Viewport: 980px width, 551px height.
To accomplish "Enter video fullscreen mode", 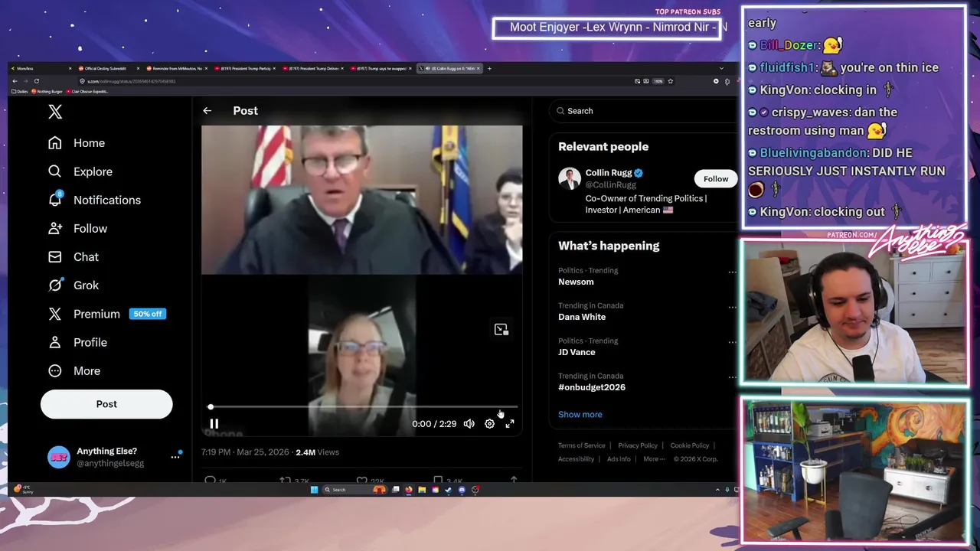I will coord(510,424).
